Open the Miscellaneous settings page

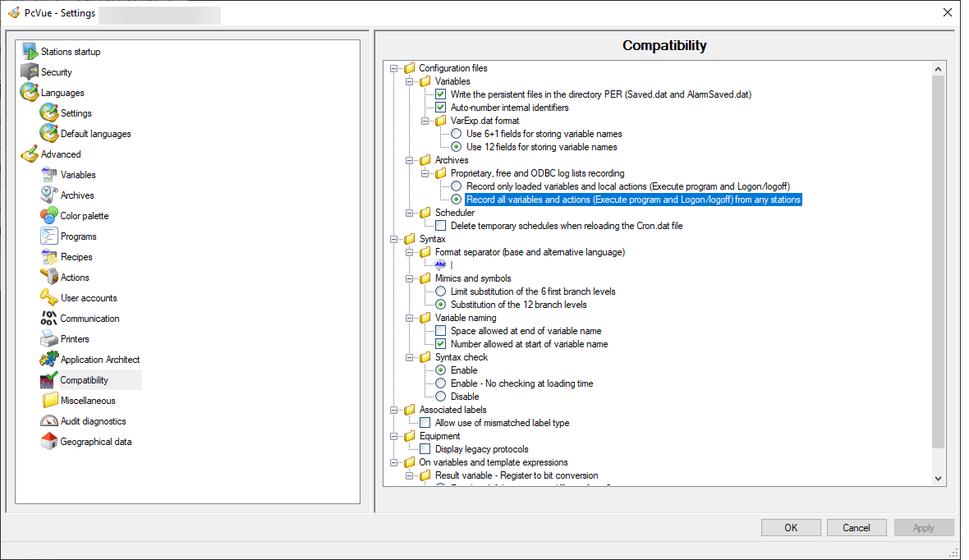(x=88, y=401)
